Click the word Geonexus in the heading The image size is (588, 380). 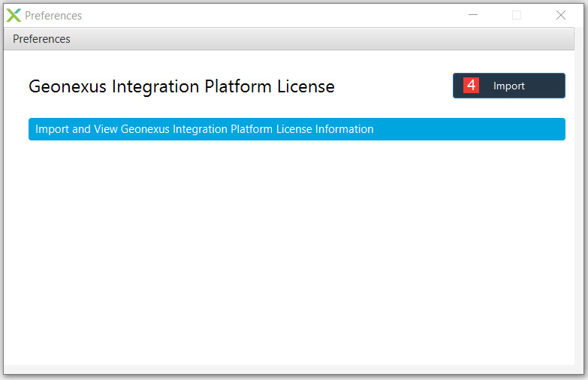pos(68,86)
